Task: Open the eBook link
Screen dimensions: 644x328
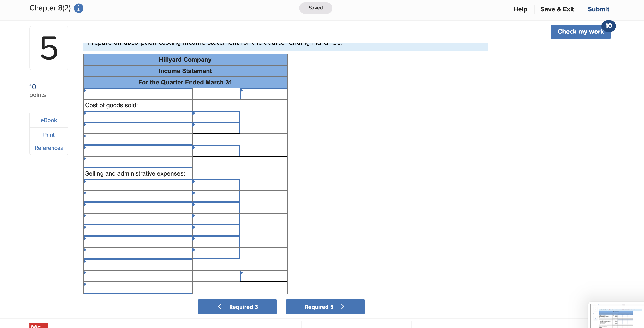Action: [49, 120]
